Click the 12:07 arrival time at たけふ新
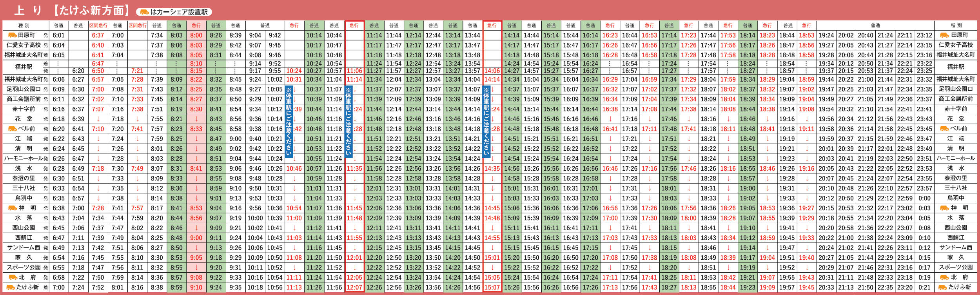 (x=354, y=287)
